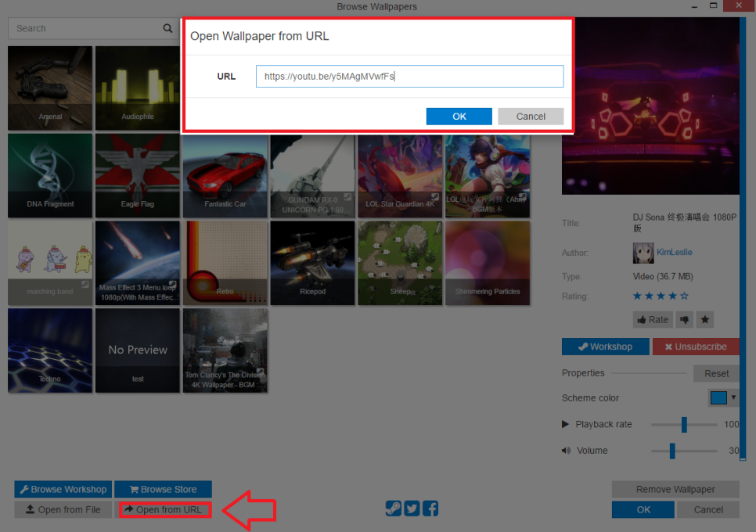Select the Shimmering Particles wallpaper

[488, 263]
